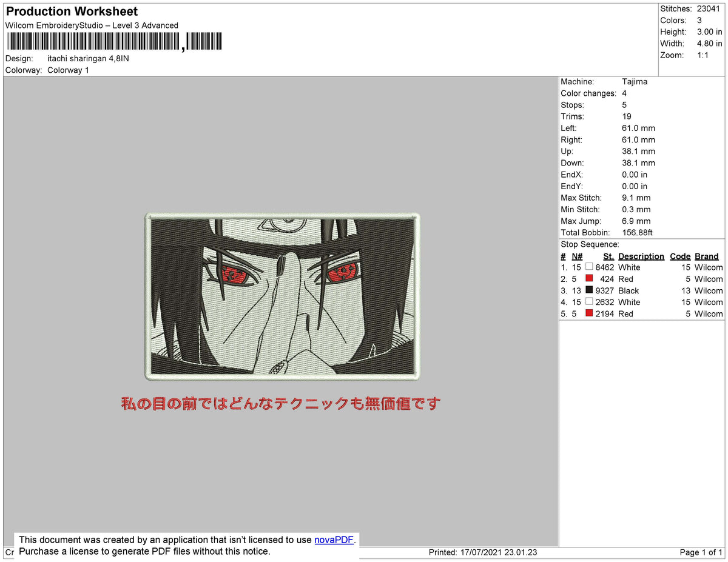Screen dimensions: 728x562
Task: Select the Code column header
Action: [x=680, y=256]
